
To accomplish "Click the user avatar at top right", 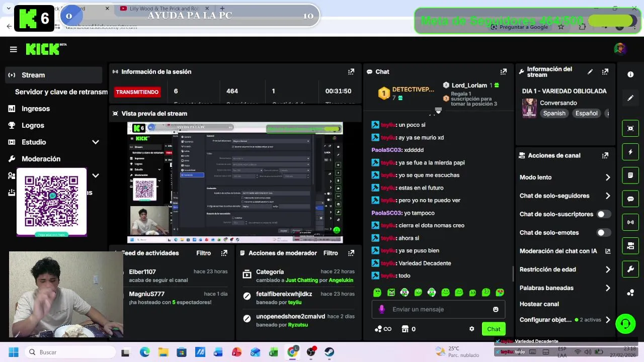I will click(x=620, y=49).
